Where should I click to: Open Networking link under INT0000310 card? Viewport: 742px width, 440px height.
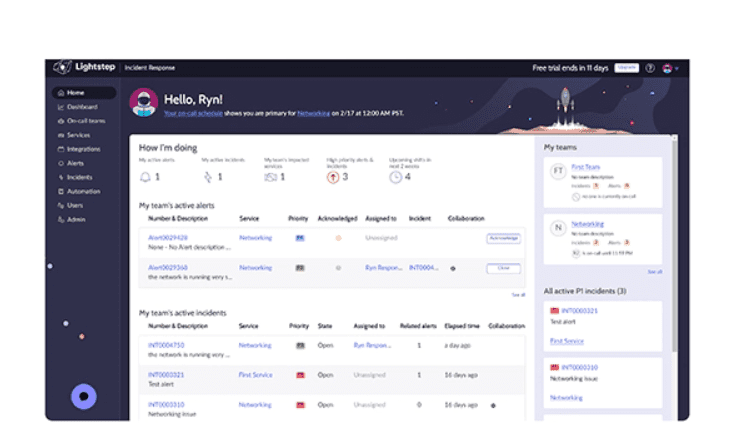(566, 398)
